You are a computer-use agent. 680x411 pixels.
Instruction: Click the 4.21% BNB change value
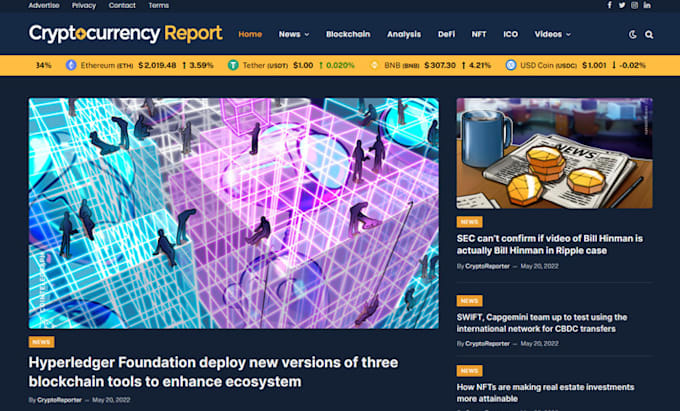tap(479, 65)
